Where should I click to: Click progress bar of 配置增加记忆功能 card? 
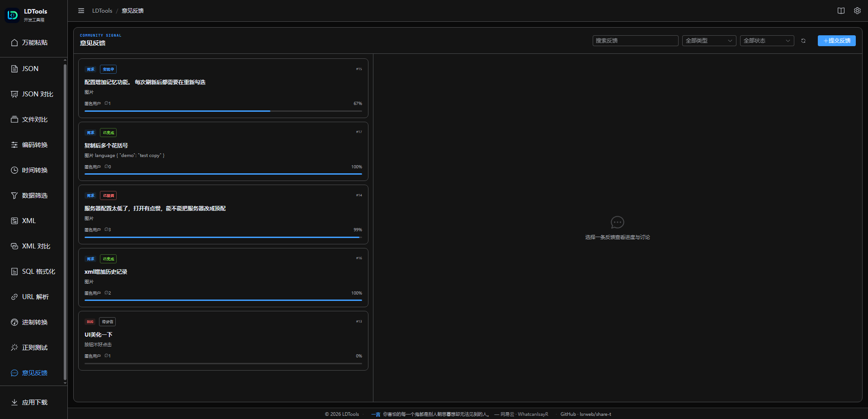pos(223,111)
